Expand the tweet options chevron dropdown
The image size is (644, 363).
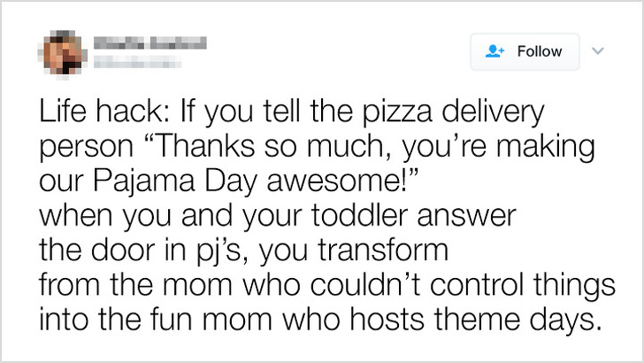[595, 50]
